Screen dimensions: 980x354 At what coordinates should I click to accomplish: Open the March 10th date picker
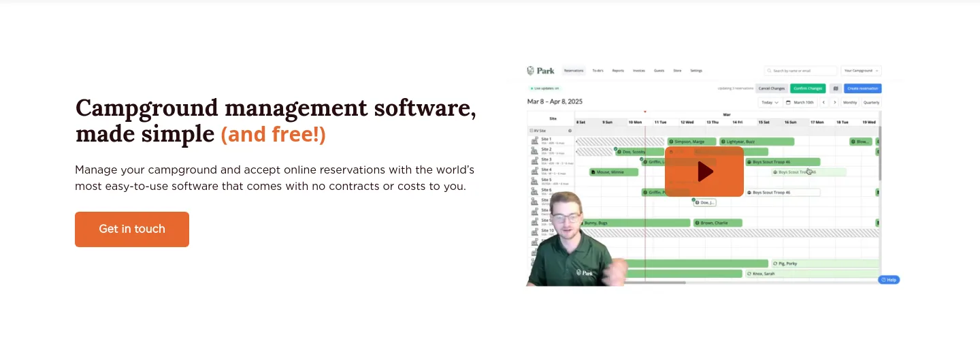800,102
